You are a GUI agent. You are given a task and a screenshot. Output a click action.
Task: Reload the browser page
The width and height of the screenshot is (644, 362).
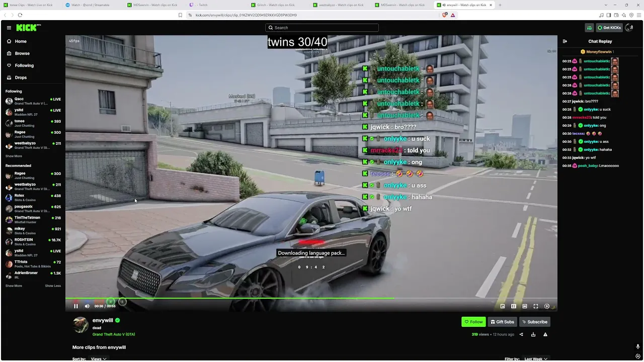[x=20, y=15]
